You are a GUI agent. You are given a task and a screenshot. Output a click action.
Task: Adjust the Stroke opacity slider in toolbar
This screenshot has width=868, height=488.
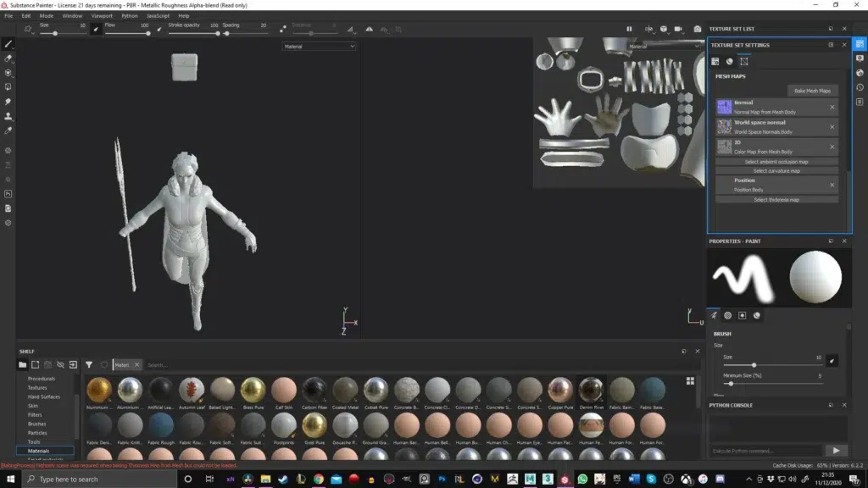(194, 33)
